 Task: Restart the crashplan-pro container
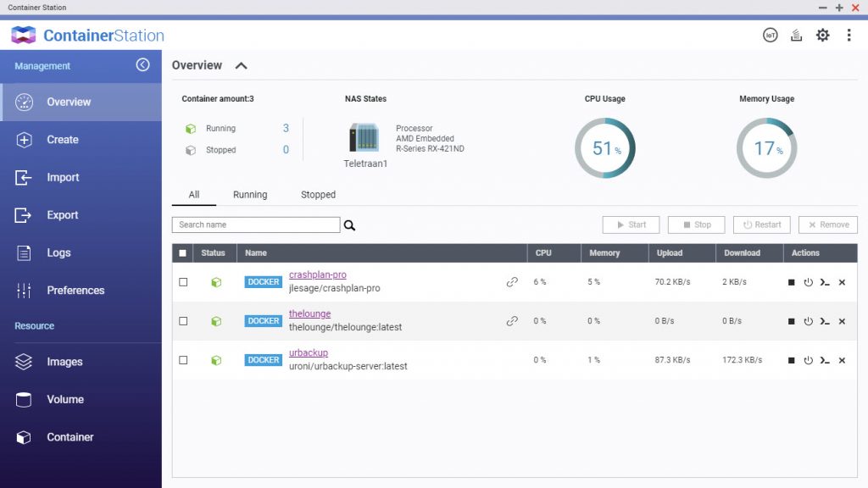click(x=808, y=282)
